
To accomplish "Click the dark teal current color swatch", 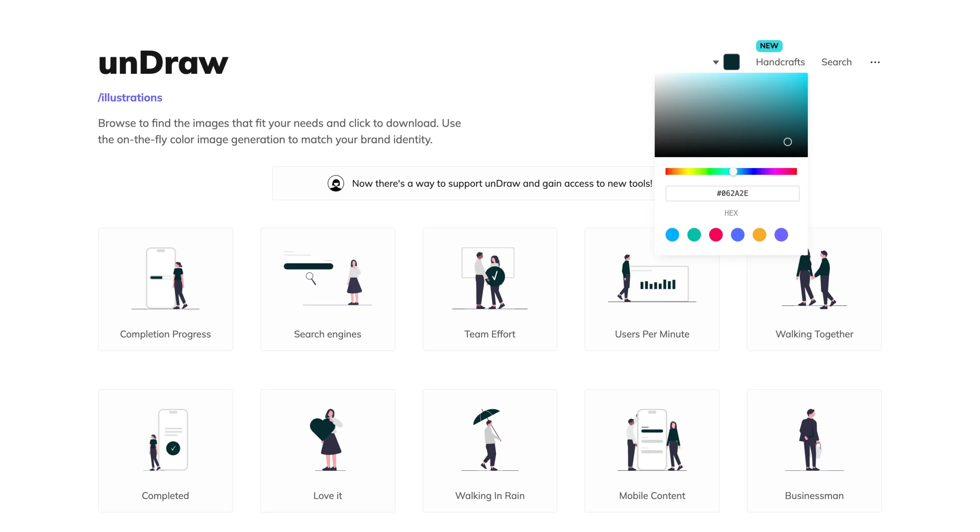I will pos(731,62).
